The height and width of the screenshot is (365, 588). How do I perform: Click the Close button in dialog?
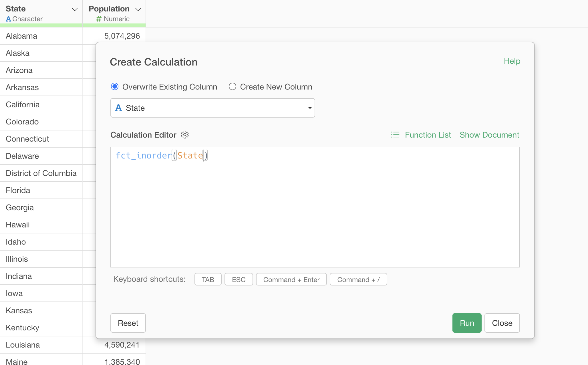click(x=502, y=323)
